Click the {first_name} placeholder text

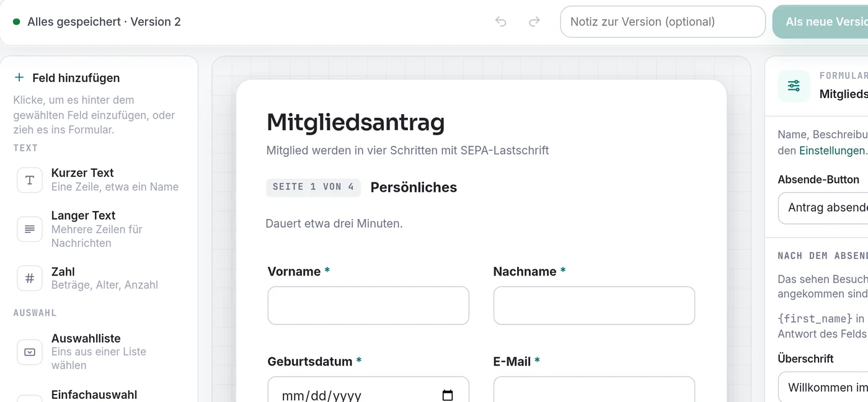click(815, 318)
